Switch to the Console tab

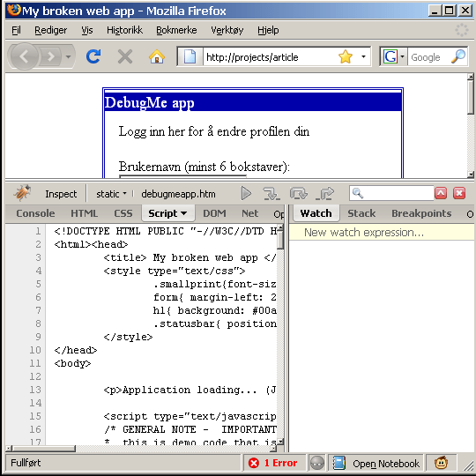pyautogui.click(x=35, y=213)
